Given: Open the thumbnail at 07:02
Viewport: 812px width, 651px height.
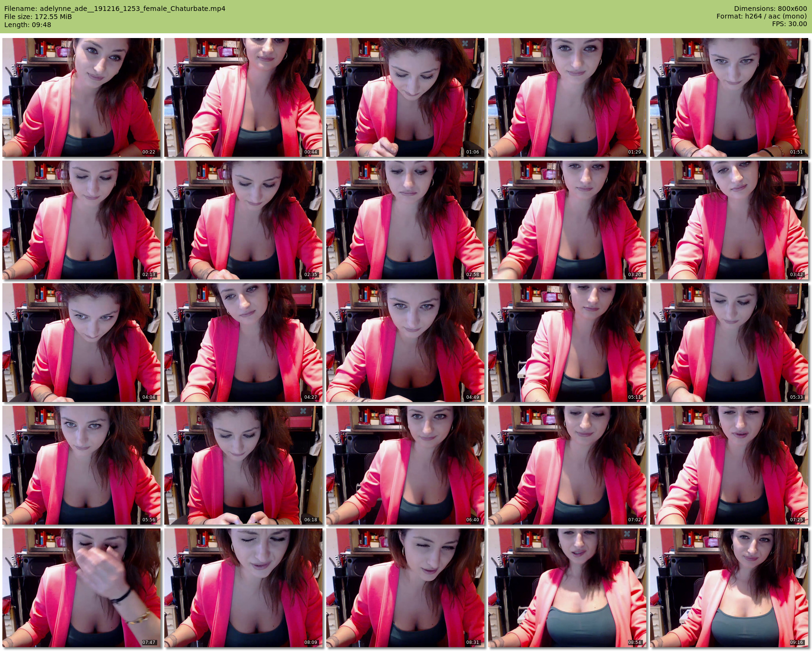Looking at the screenshot, I should 567,465.
